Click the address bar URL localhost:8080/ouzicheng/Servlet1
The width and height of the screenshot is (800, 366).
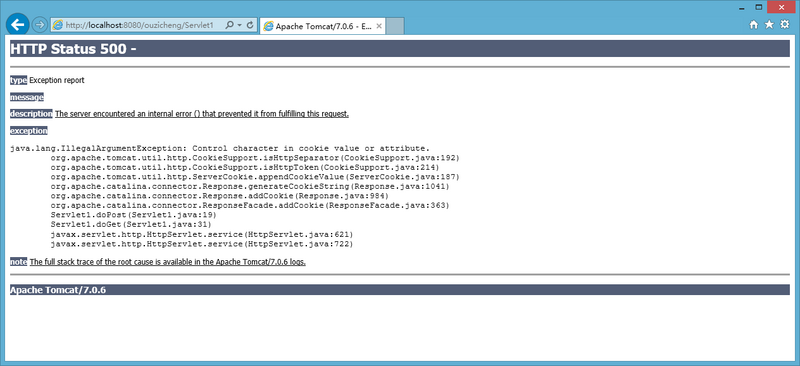[x=139, y=25]
